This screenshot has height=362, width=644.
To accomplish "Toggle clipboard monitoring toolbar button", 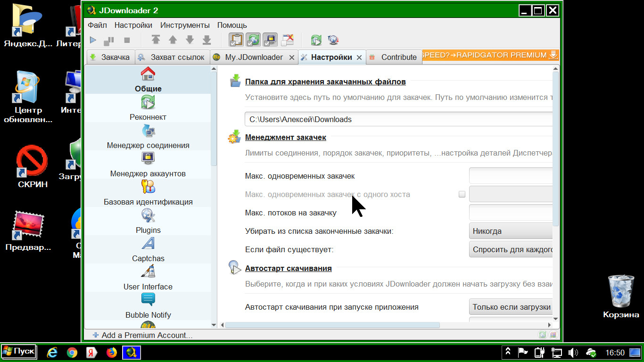I will [x=237, y=40].
